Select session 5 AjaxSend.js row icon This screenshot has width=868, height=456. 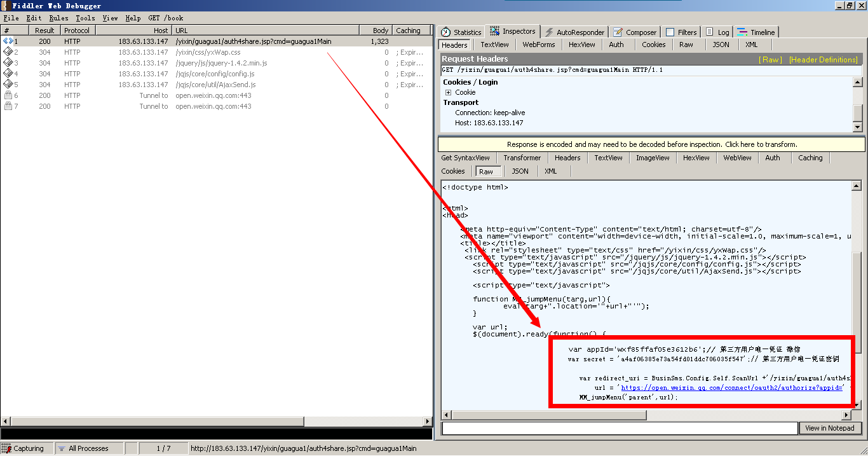(x=8, y=85)
